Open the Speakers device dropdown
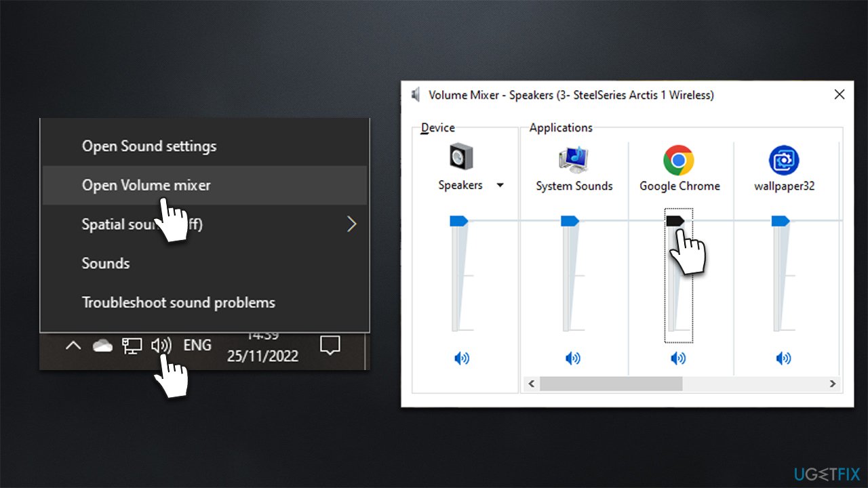Screen dimensions: 868x488 click(500, 184)
